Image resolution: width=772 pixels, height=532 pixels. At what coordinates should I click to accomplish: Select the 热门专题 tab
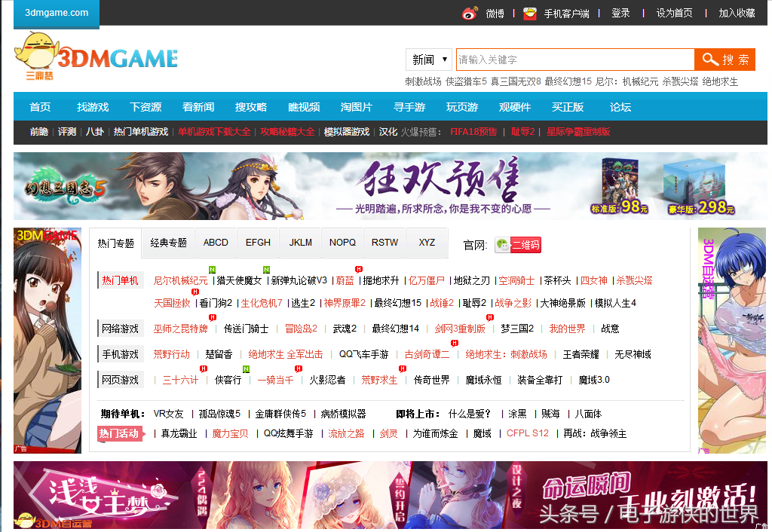coord(115,243)
